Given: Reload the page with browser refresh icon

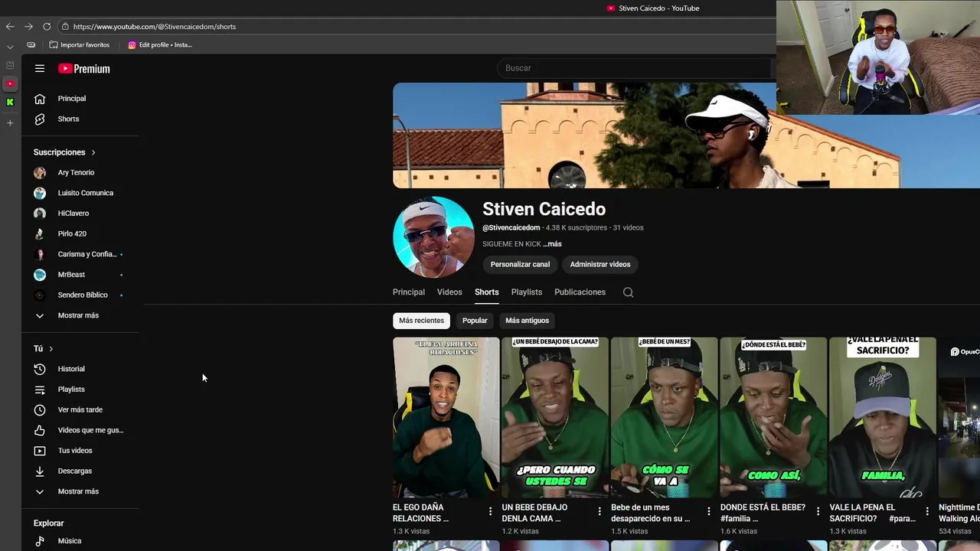Looking at the screenshot, I should [47, 27].
